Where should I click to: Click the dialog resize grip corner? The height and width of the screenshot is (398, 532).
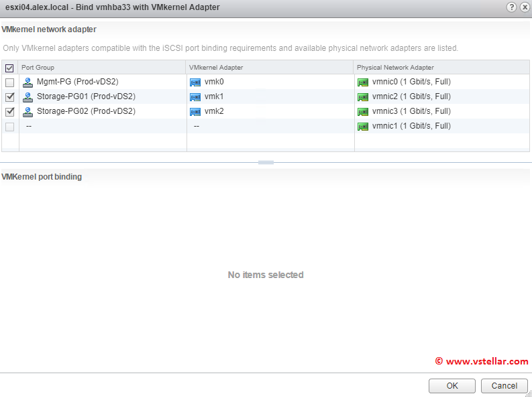coord(528,394)
